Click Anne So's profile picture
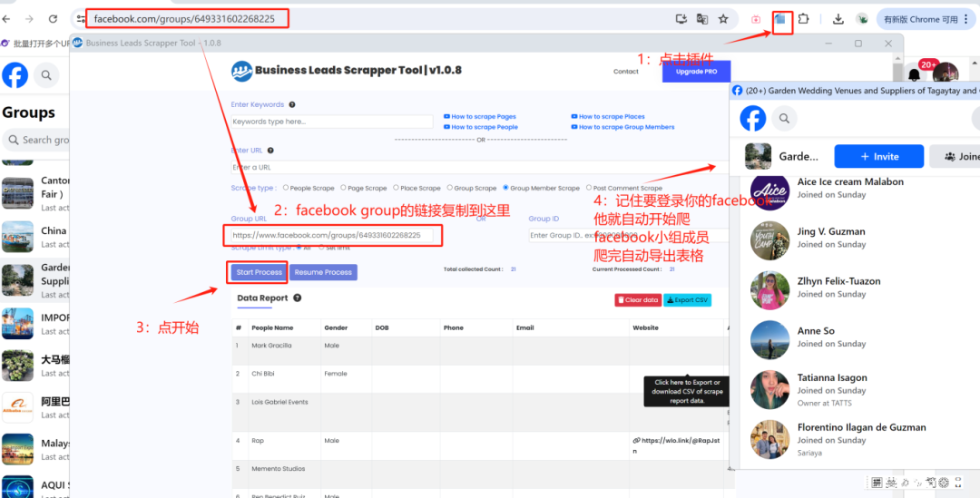This screenshot has width=980, height=498. pos(769,340)
